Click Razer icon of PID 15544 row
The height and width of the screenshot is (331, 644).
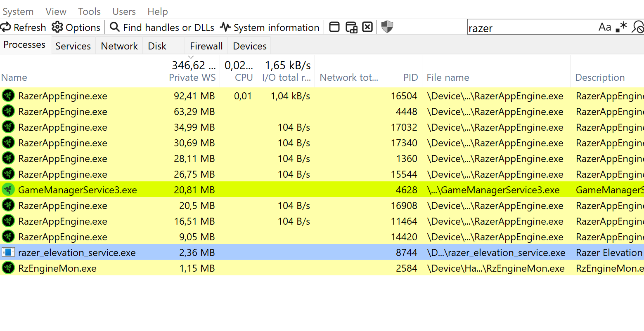[8, 174]
